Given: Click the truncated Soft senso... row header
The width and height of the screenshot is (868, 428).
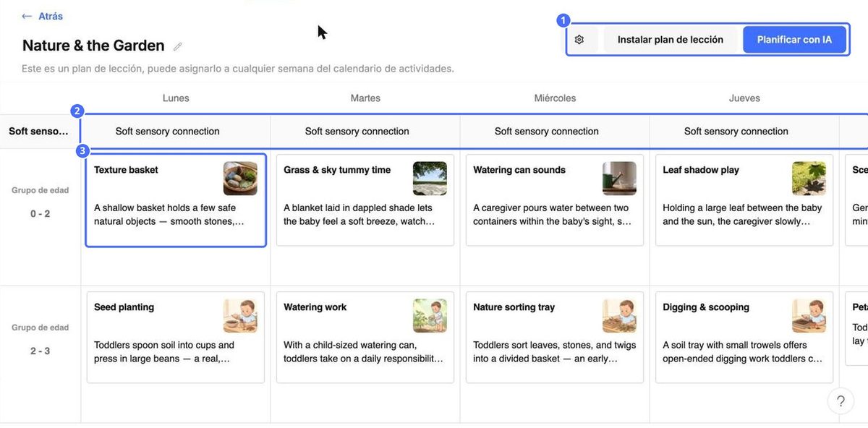Looking at the screenshot, I should click(39, 132).
